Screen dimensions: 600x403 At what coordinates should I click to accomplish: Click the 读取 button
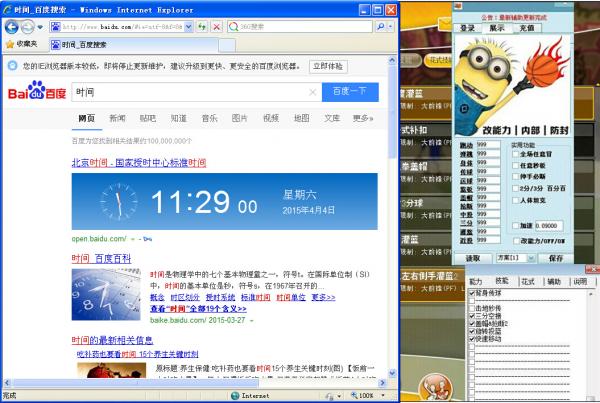click(473, 258)
